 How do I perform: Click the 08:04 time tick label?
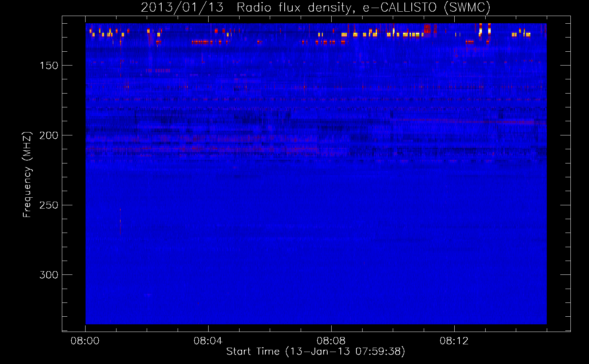tap(208, 341)
